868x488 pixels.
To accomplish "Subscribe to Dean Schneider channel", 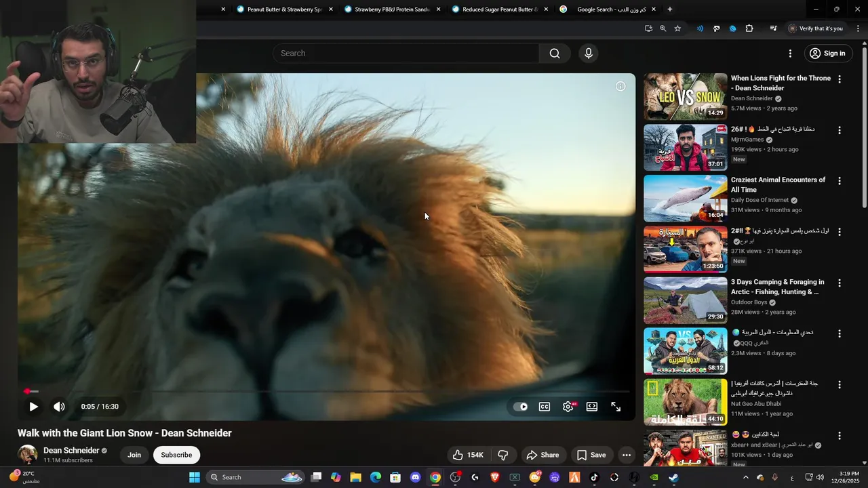I will click(x=176, y=455).
